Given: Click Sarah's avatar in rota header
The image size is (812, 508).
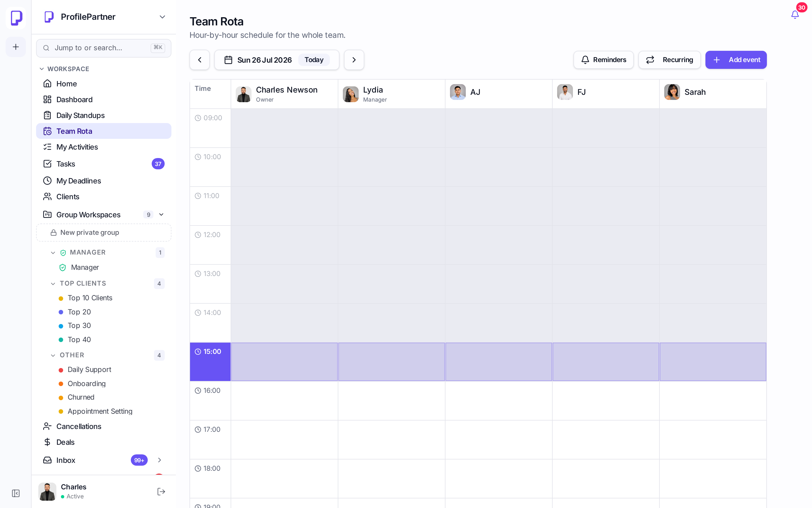Looking at the screenshot, I should [x=672, y=92].
